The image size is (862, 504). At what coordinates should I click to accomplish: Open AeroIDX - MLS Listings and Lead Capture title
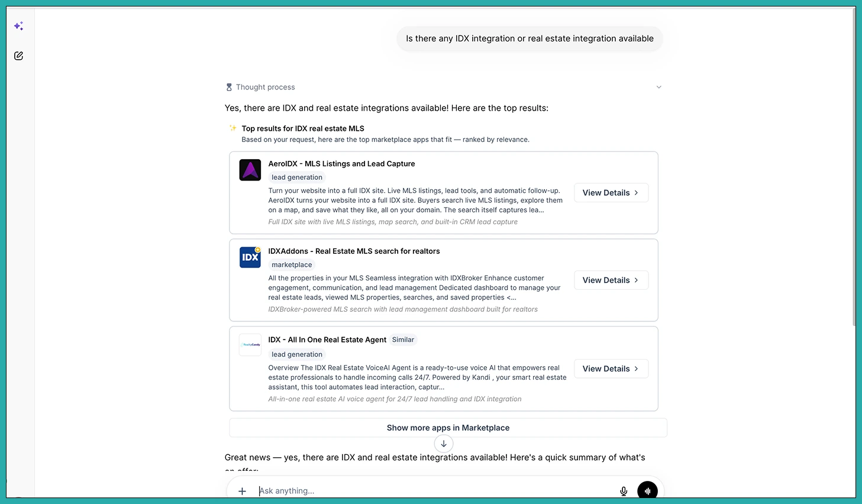pyautogui.click(x=341, y=164)
